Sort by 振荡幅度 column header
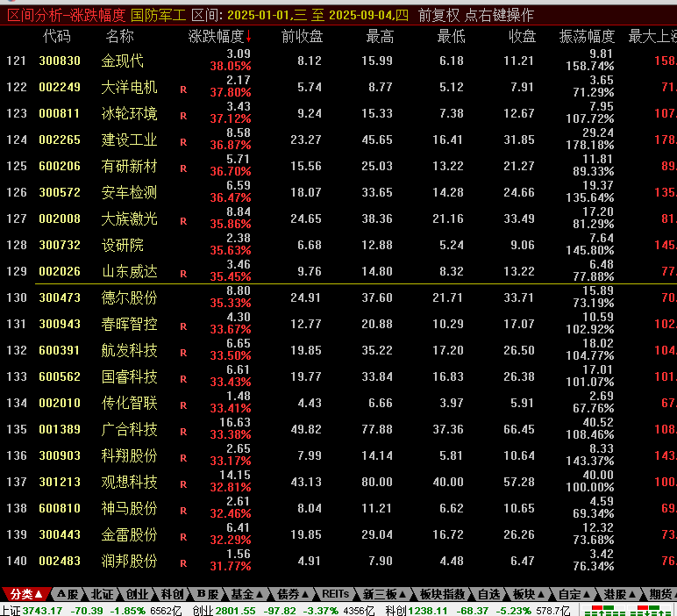This screenshot has width=677, height=616. [x=587, y=36]
